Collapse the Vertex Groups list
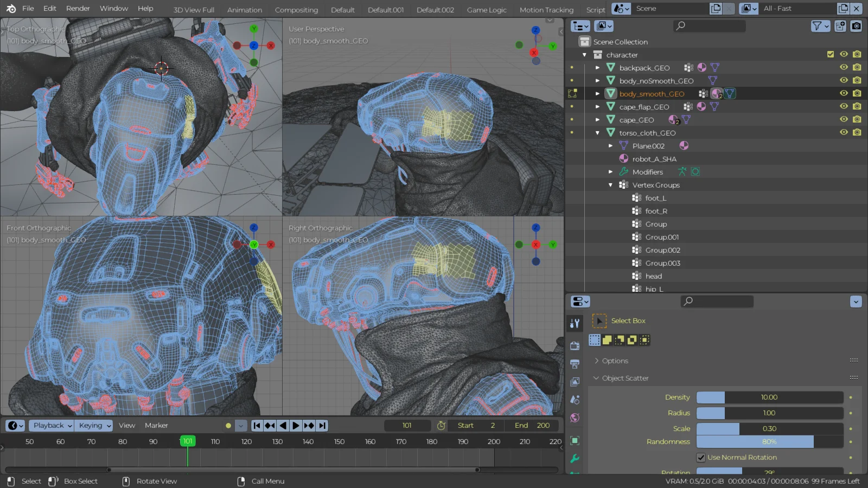 click(x=610, y=184)
